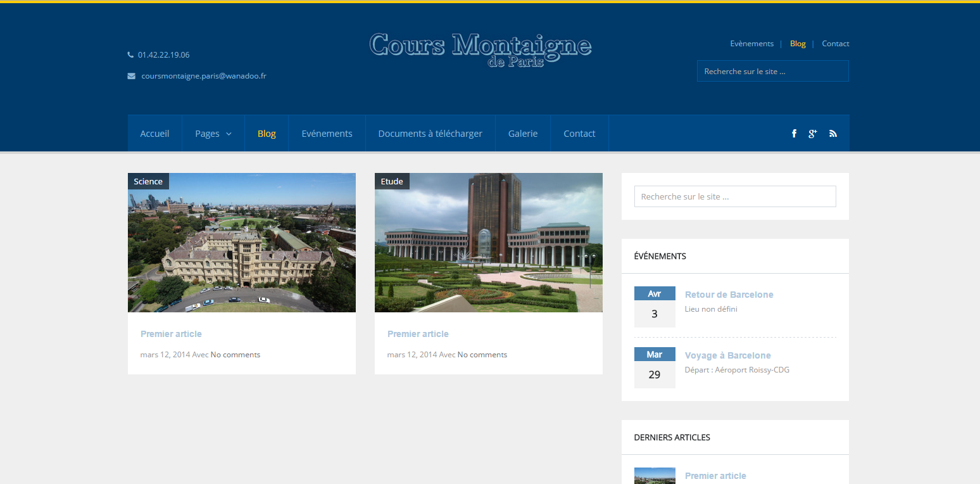Open Documents à télécharger menu item

point(430,134)
